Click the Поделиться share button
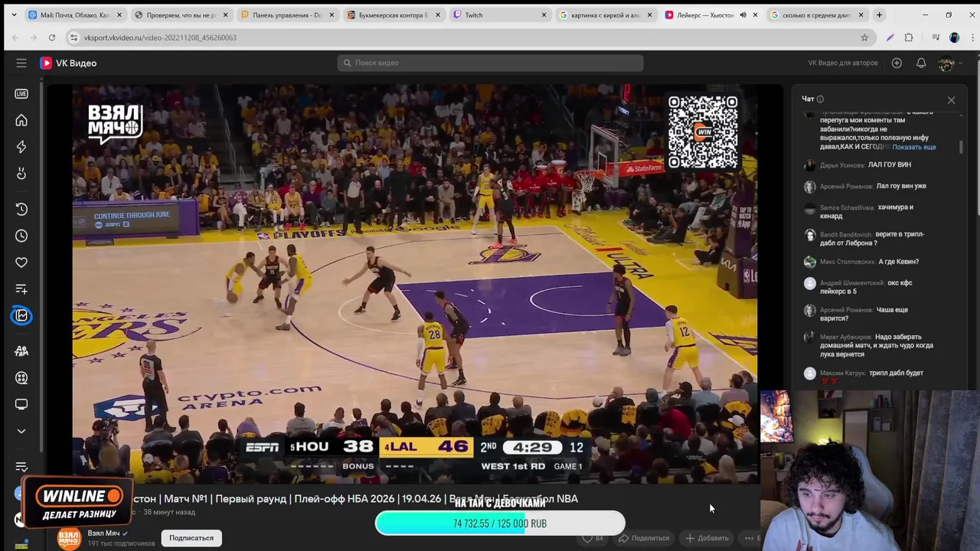This screenshot has height=551, width=980. pyautogui.click(x=644, y=538)
